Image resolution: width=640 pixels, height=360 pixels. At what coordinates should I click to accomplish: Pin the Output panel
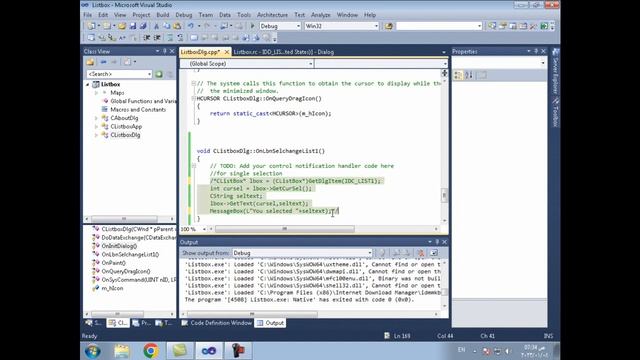(x=437, y=242)
